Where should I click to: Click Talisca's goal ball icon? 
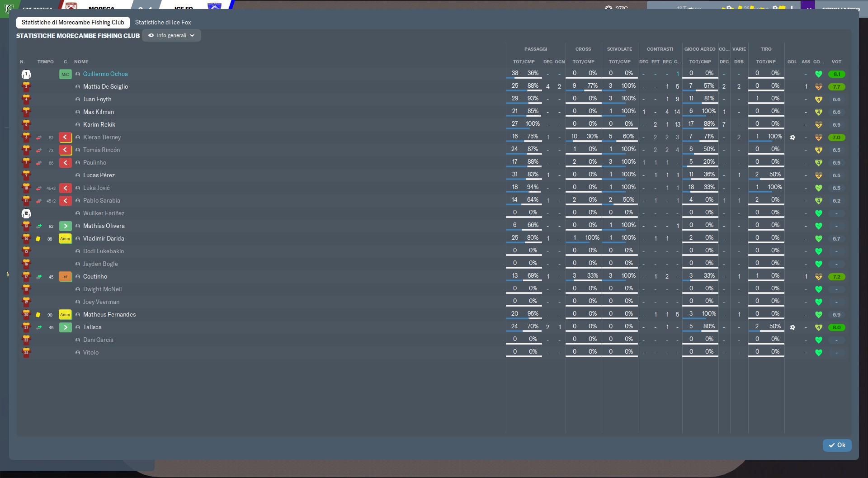[792, 327]
